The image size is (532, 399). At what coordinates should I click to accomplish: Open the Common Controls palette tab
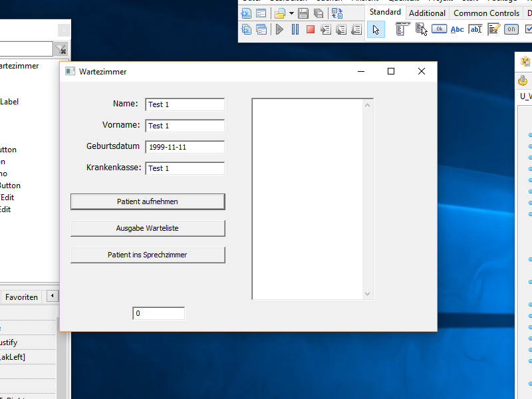(486, 13)
